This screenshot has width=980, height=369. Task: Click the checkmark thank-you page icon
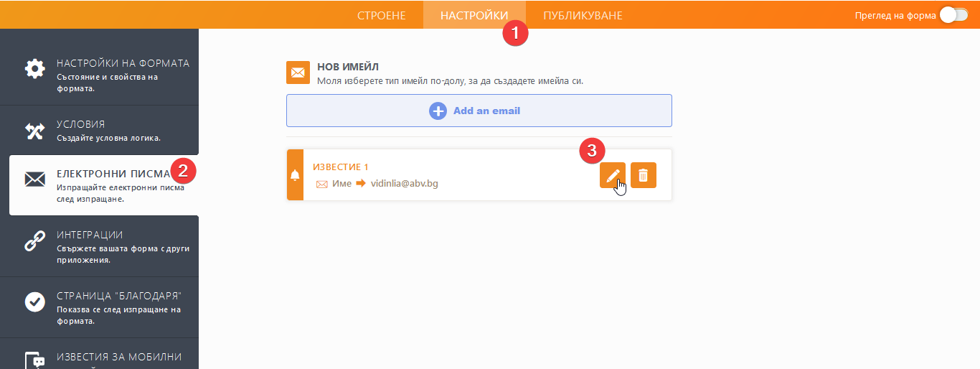(x=34, y=302)
